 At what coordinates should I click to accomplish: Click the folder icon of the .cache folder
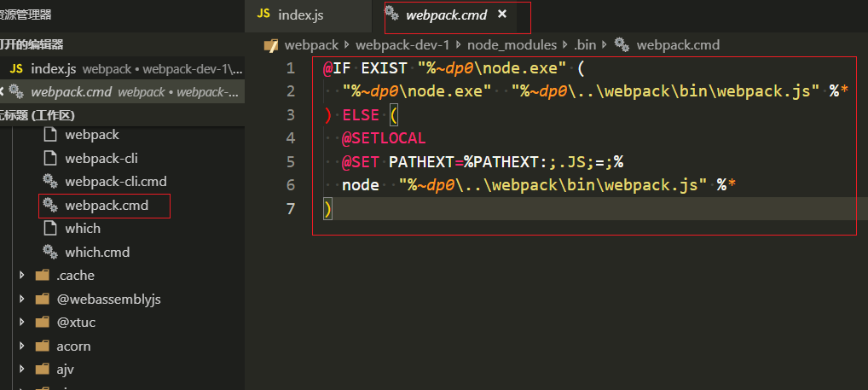(42, 276)
